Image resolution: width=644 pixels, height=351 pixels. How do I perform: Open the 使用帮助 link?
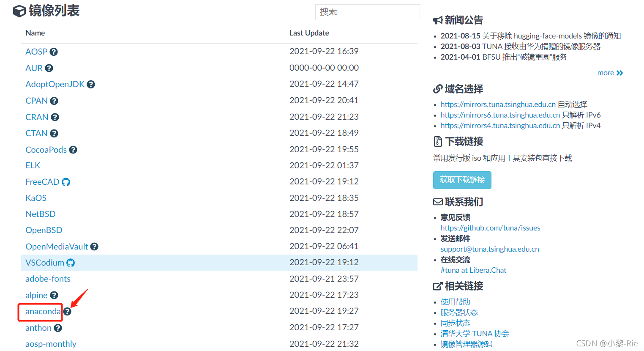coord(455,302)
